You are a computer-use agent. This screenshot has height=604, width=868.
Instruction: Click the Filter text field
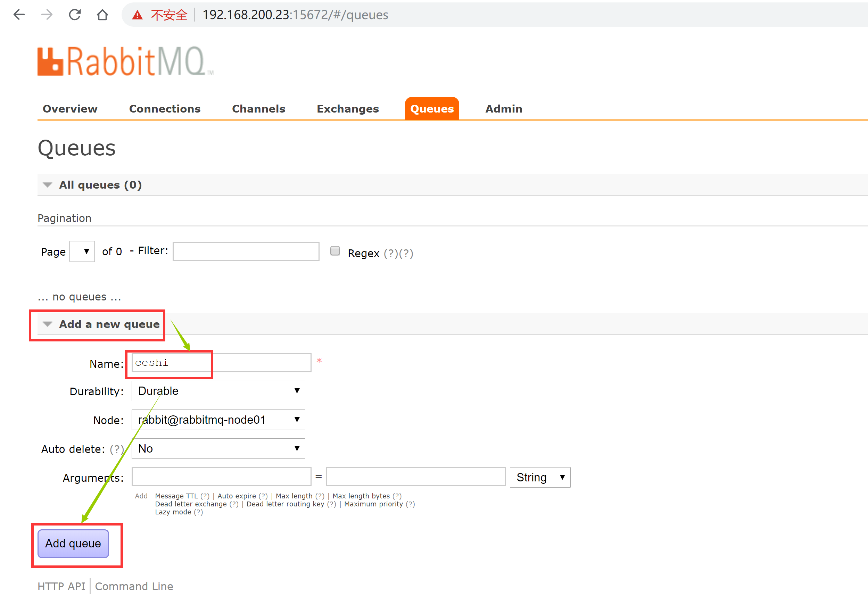tap(246, 251)
